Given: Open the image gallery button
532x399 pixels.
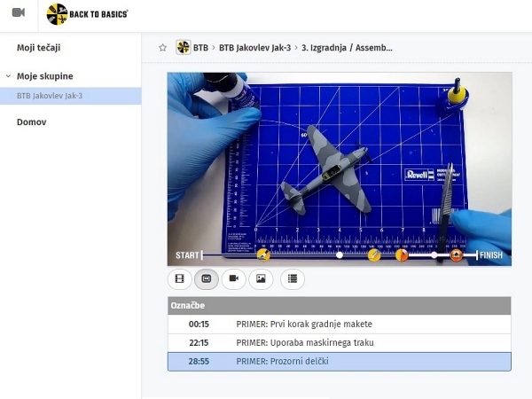Looking at the screenshot, I should tap(260, 278).
